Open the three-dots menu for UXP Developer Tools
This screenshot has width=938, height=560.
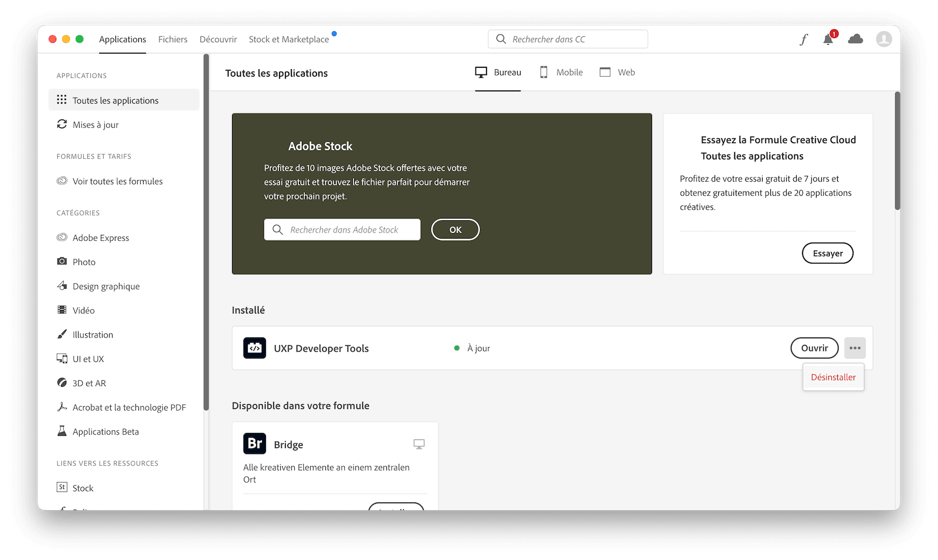pyautogui.click(x=855, y=348)
